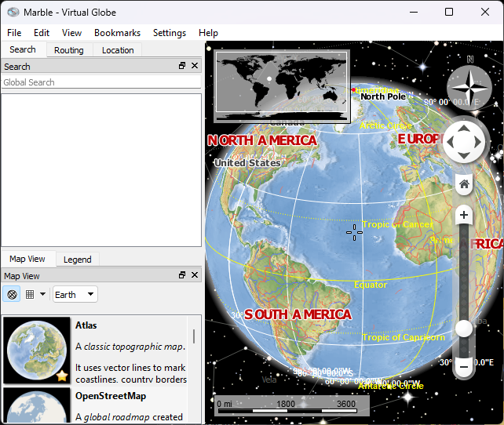The image size is (504, 425).
Task: Select the OpenStreetMap map theme
Action: pos(111,396)
